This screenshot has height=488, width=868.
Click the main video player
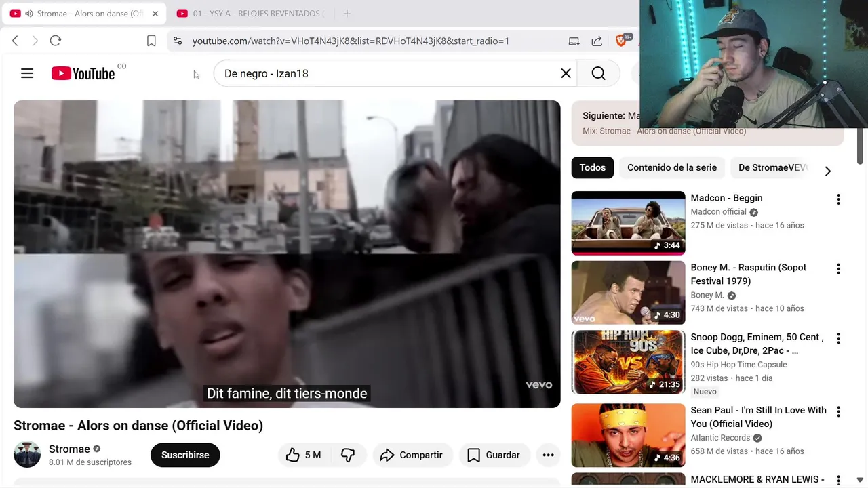287,254
